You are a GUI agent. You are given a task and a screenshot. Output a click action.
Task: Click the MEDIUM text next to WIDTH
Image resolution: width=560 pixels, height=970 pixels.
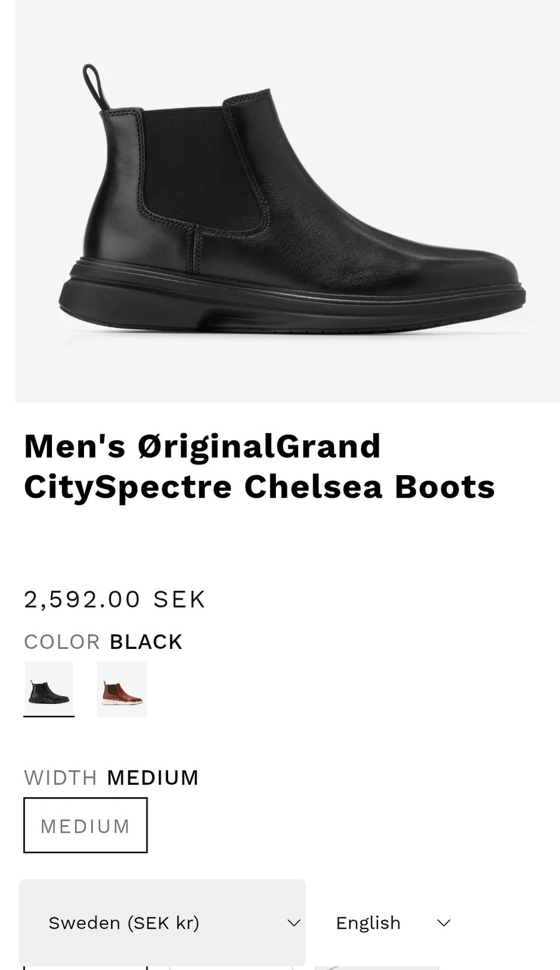tap(153, 777)
